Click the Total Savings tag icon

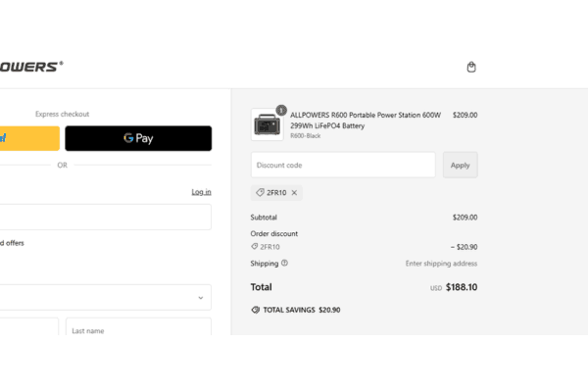(256, 310)
